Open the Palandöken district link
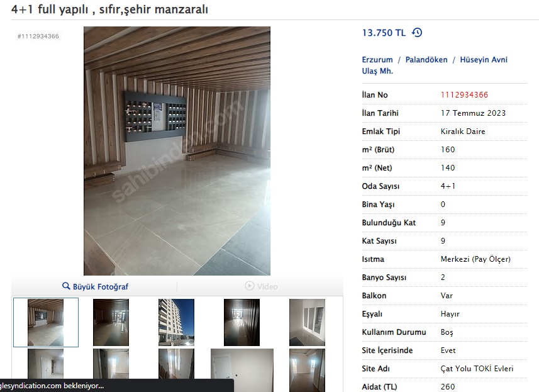This screenshot has width=539, height=392. (x=426, y=60)
